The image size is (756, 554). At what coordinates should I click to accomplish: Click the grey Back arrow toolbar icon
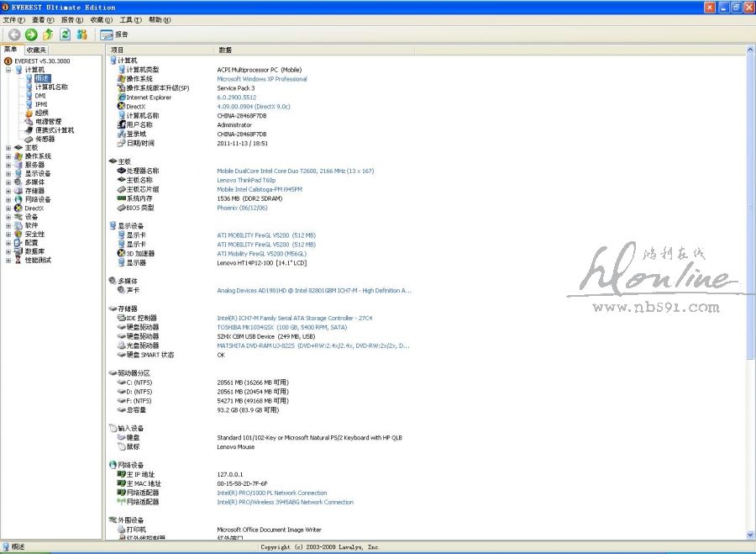pyautogui.click(x=14, y=34)
